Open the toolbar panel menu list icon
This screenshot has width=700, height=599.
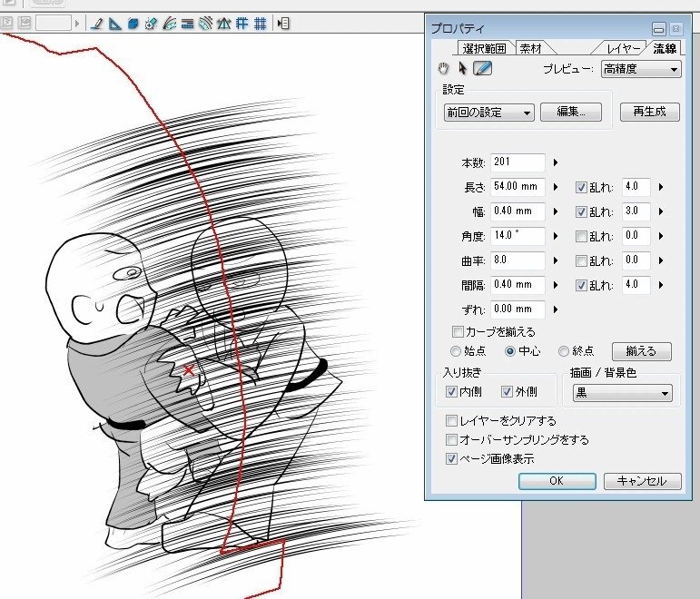(x=283, y=24)
